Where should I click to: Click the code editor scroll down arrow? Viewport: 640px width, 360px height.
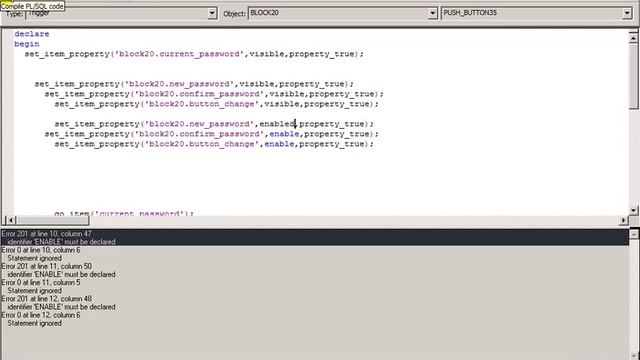pos(633,210)
